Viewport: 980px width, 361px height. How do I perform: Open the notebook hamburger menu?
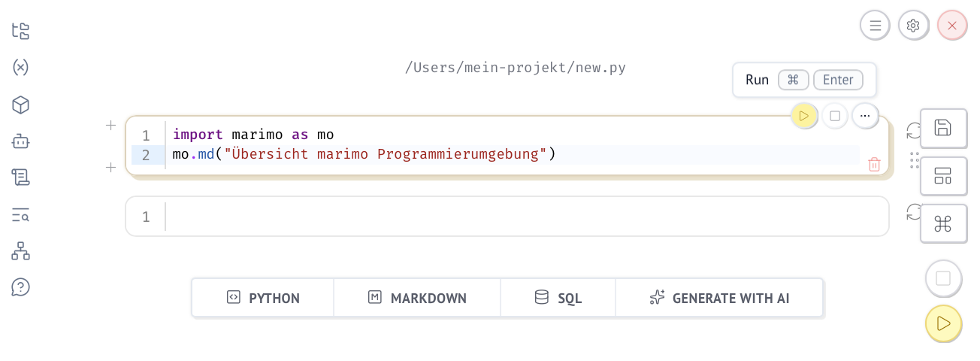(875, 26)
